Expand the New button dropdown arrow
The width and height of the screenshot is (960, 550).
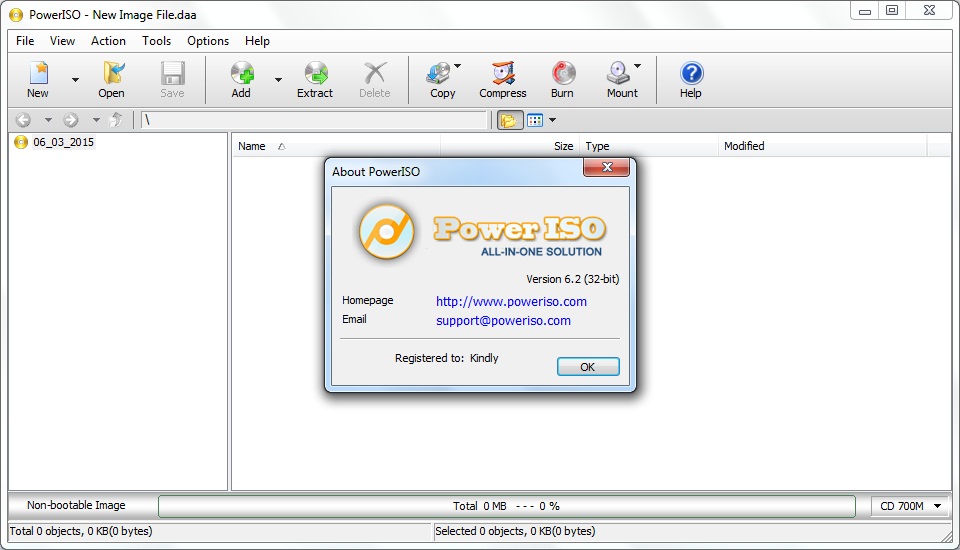pyautogui.click(x=75, y=80)
